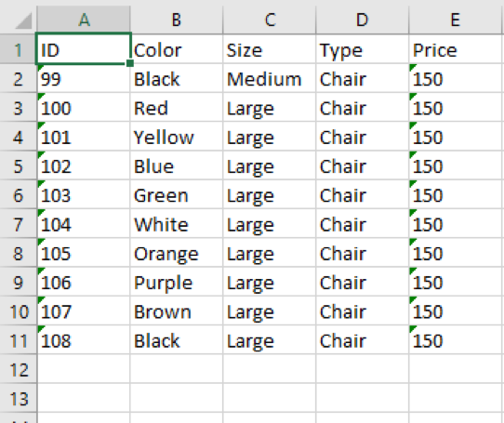Select price cell in row 11
The height and width of the screenshot is (423, 504).
456,340
